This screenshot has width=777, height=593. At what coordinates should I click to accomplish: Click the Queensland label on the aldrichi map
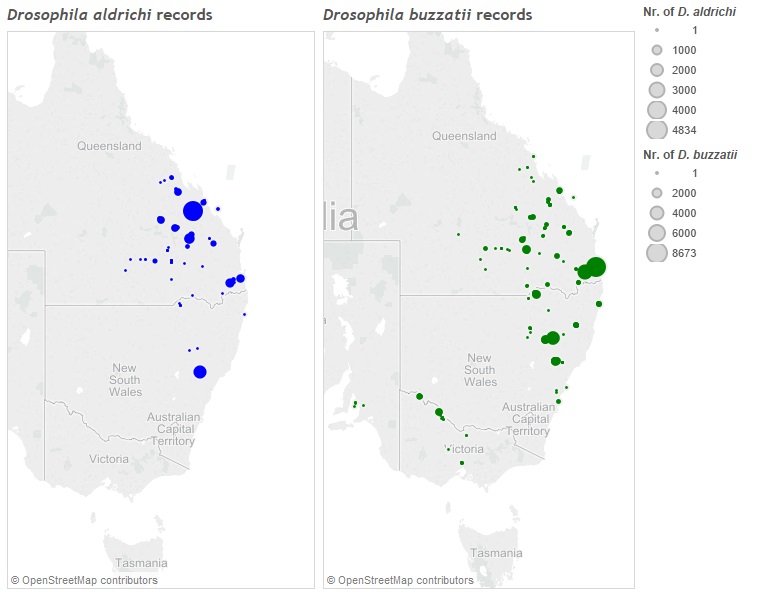tap(109, 146)
